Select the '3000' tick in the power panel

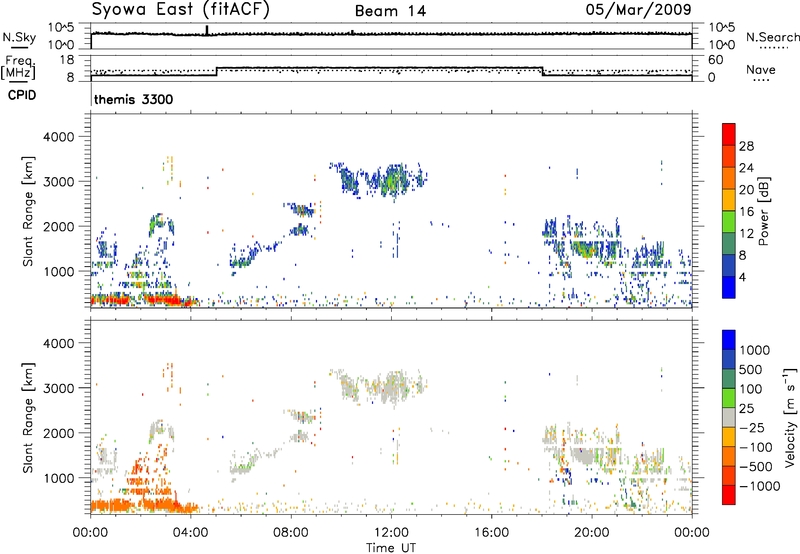click(58, 182)
